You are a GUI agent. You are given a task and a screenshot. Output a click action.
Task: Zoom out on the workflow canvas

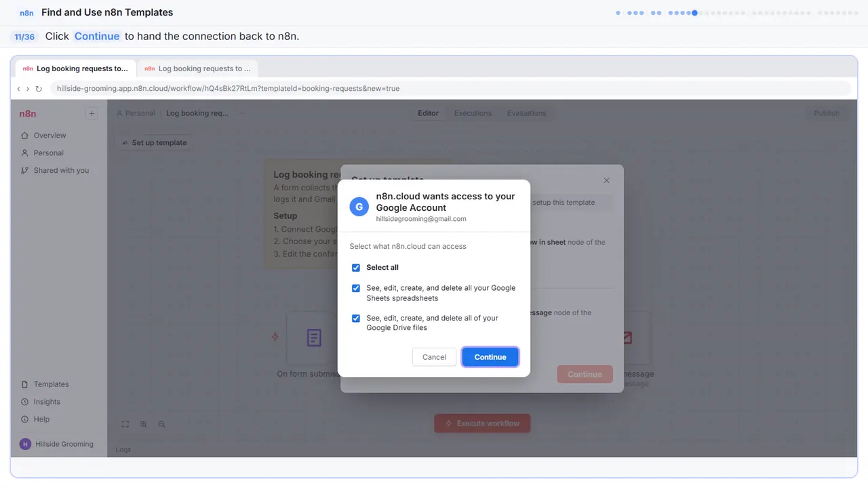click(161, 424)
